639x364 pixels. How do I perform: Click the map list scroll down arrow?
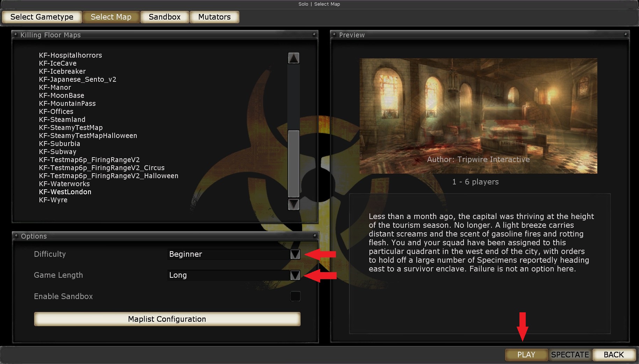(x=294, y=204)
